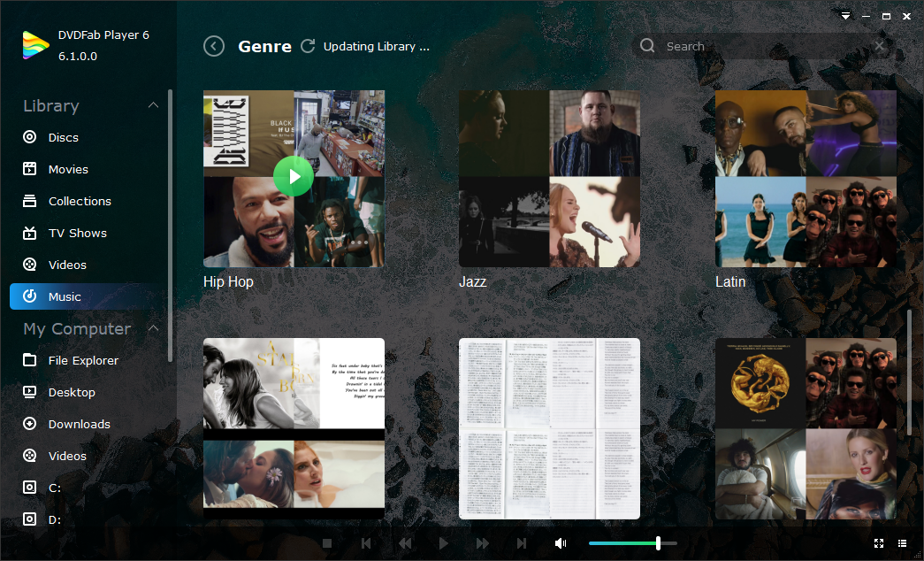Click the D: drive disk icon
Screen dimensions: 924x561
[29, 519]
